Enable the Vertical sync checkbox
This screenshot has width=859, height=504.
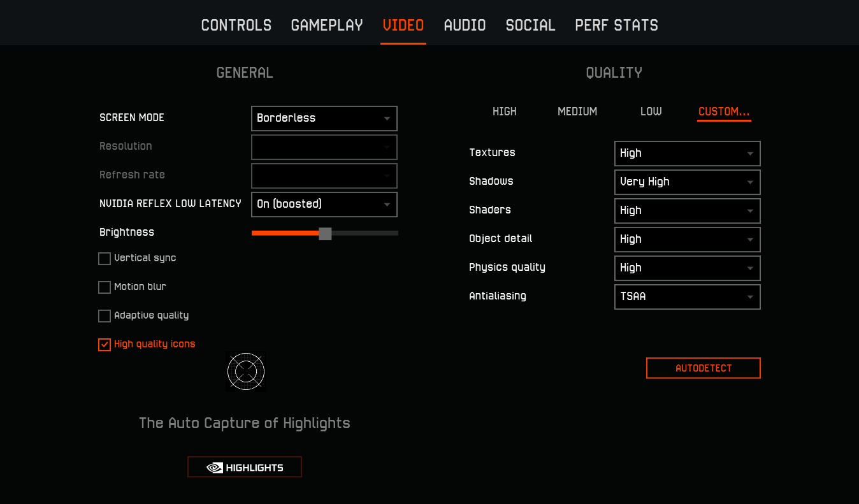(x=105, y=259)
